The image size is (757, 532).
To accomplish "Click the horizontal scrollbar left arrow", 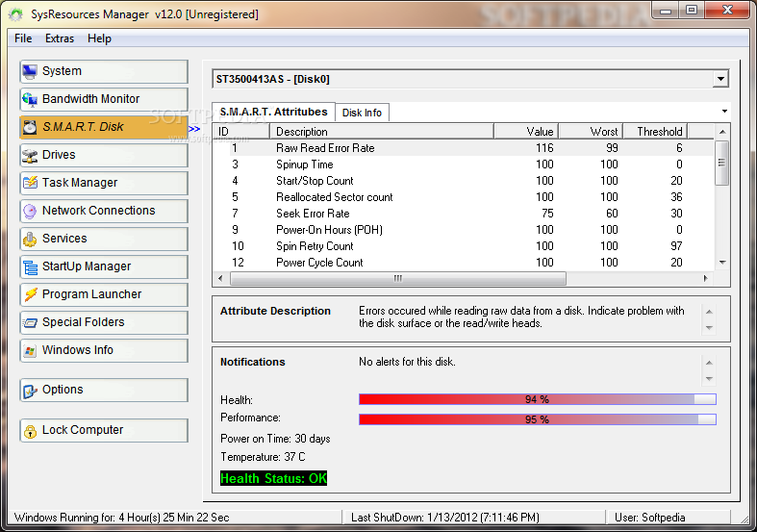I will pyautogui.click(x=220, y=279).
